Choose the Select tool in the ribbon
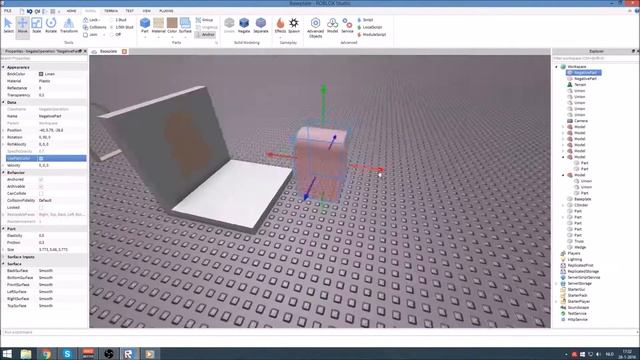 tap(8, 26)
